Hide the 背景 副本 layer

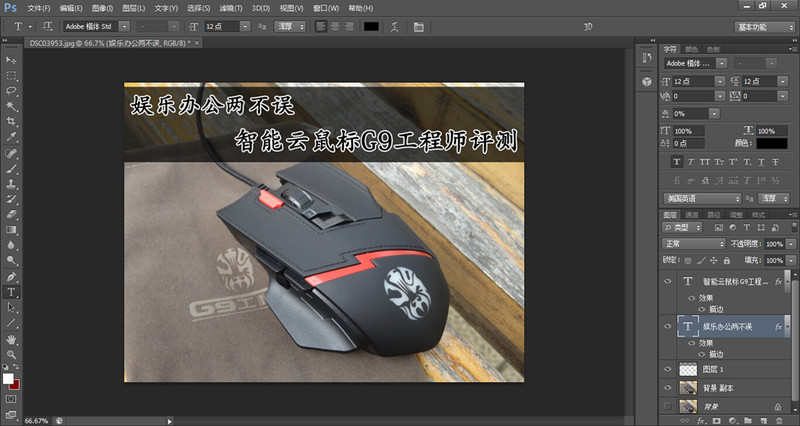pos(667,388)
